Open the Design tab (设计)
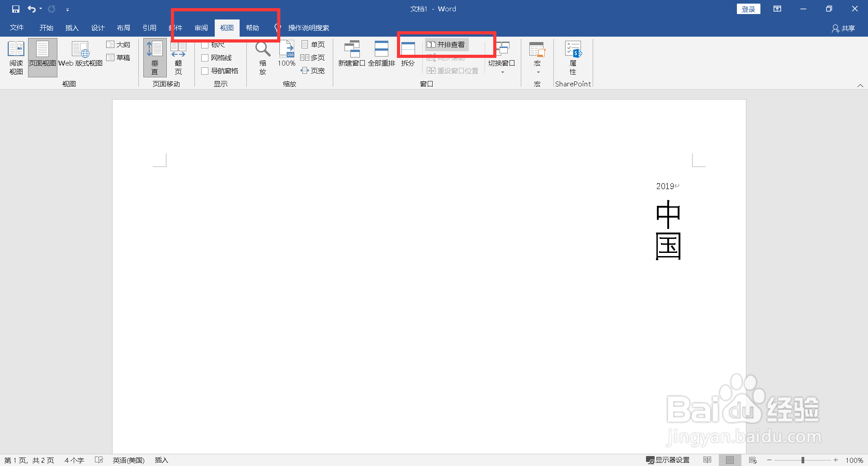The height and width of the screenshot is (466, 868). [98, 28]
